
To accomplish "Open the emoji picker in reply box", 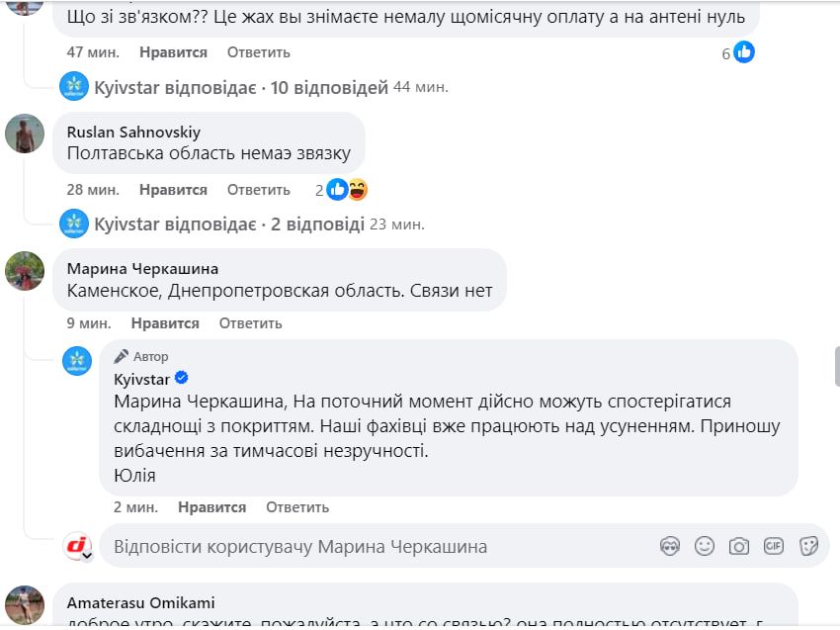I will [x=705, y=546].
